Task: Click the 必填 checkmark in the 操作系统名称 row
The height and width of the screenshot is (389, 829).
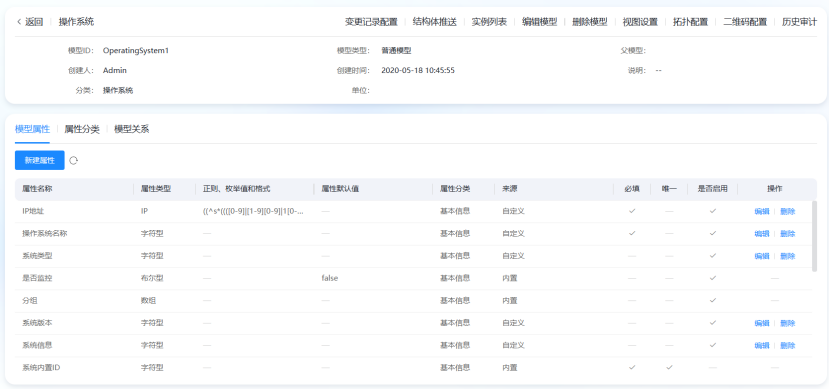Action: point(632,233)
